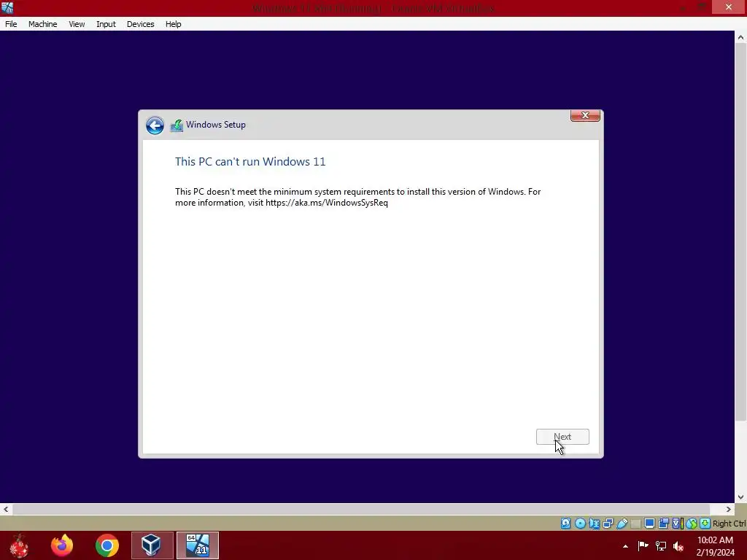The image size is (747, 560).
Task: Open the Machine menu
Action: pos(43,24)
